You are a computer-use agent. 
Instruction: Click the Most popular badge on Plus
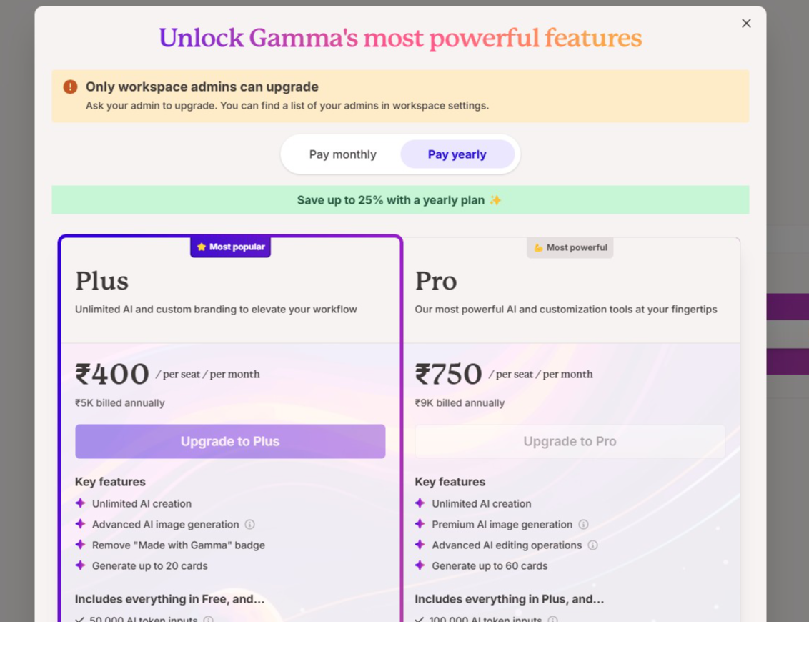230,247
